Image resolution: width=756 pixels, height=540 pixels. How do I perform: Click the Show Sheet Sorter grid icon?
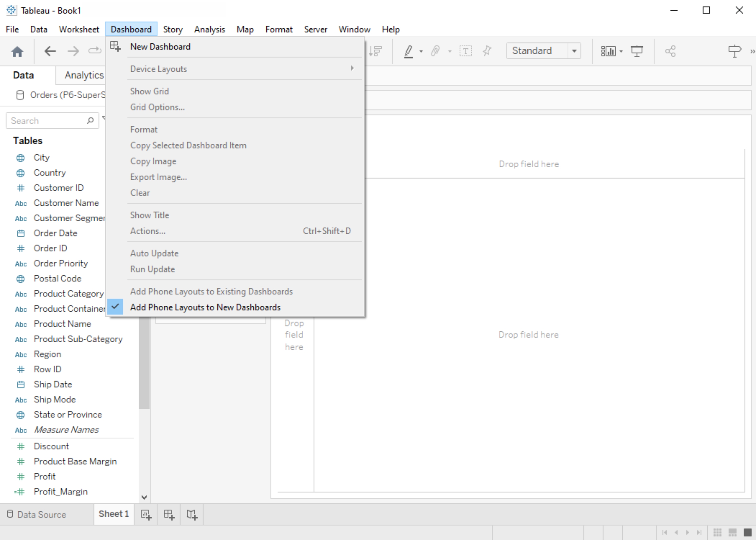(718, 532)
